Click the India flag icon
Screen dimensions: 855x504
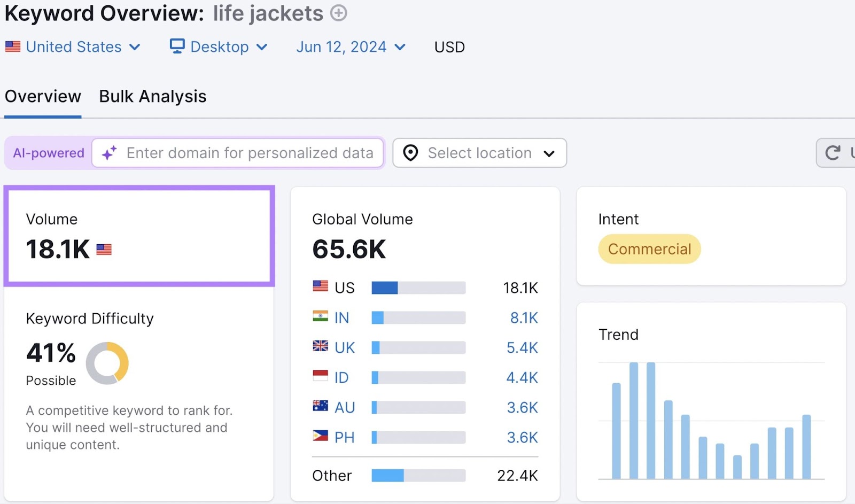pyautogui.click(x=321, y=316)
